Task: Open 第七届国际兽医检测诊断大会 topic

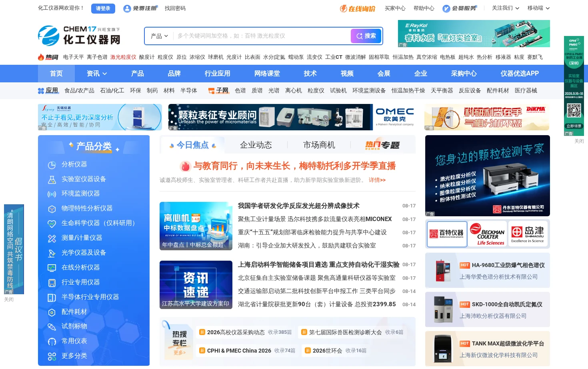Action: 346,332
